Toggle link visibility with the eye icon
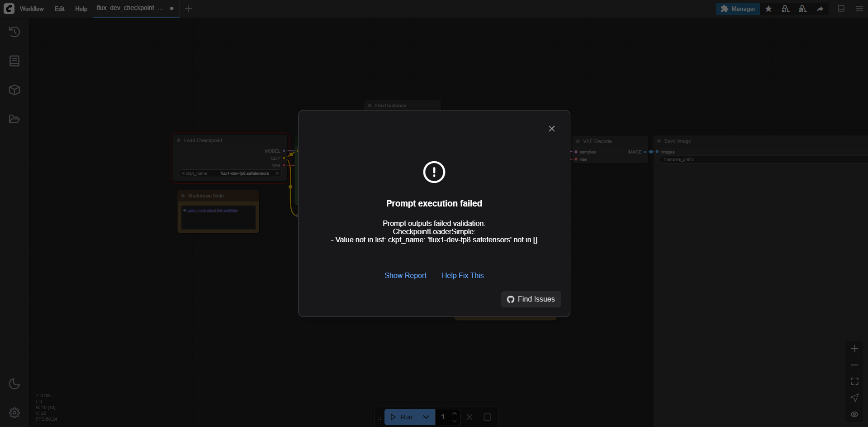868x427 pixels. pos(854,414)
